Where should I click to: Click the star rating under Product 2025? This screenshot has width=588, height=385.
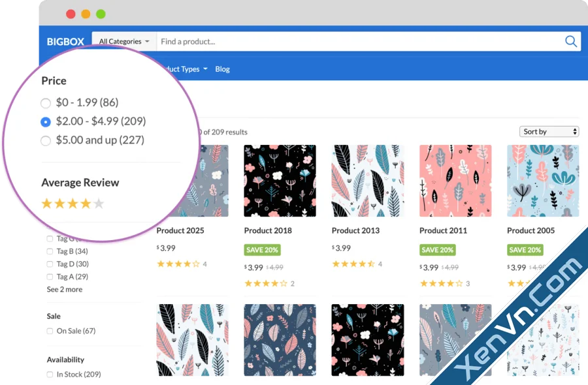[x=178, y=264]
